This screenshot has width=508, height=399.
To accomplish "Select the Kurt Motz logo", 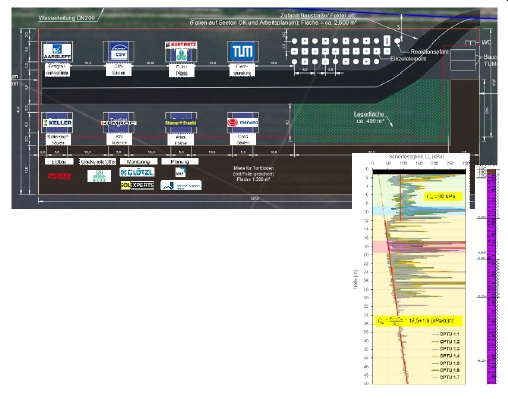I will coord(181,51).
